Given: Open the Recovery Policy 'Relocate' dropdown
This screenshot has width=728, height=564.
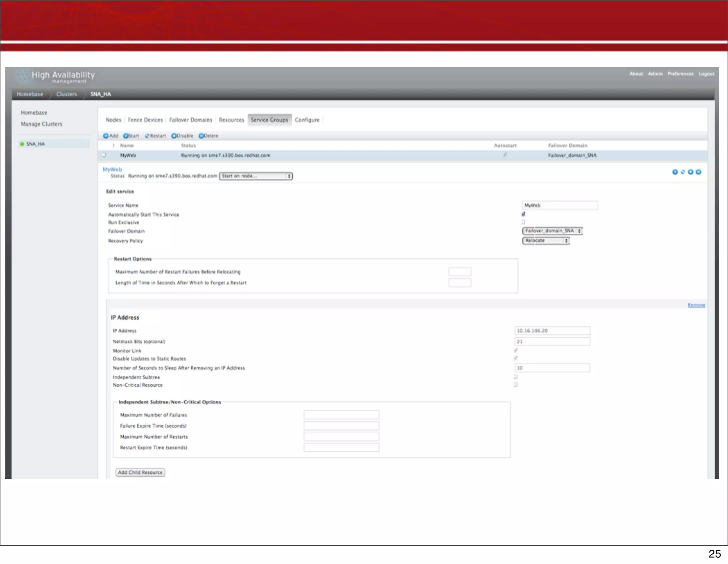Looking at the screenshot, I should point(546,241).
